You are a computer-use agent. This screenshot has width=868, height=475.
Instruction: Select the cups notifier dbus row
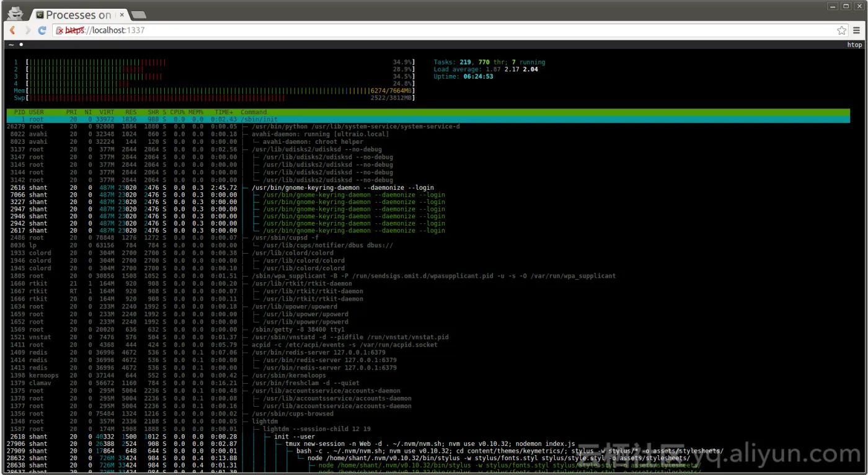point(428,245)
